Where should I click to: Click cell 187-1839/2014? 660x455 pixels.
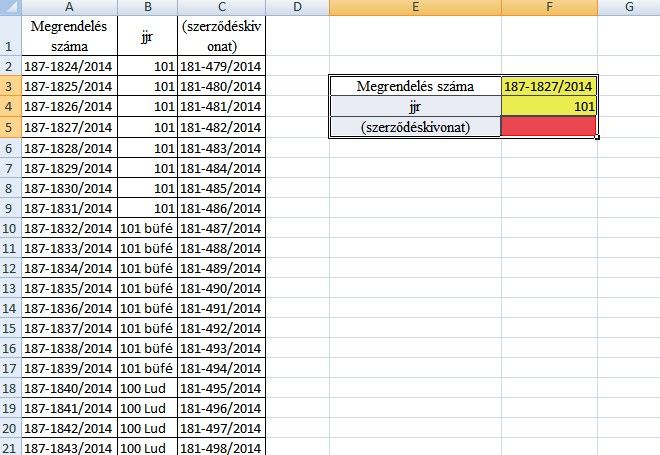coord(69,368)
